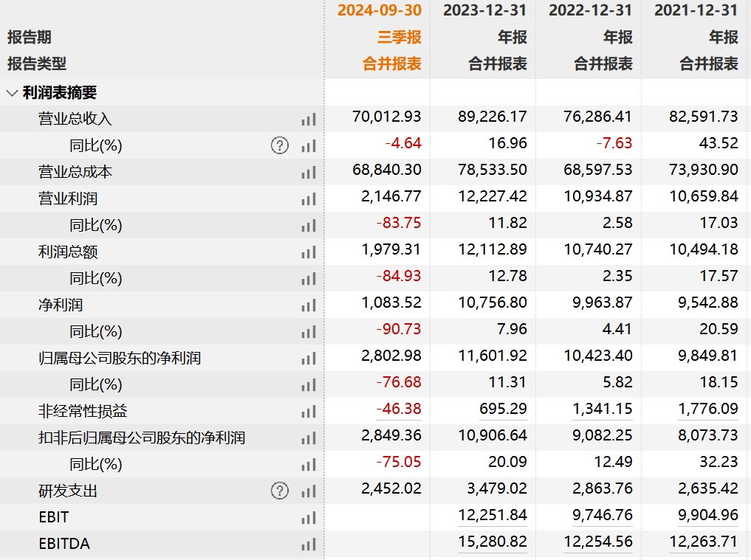
Task: Click the -4.64 growth value
Action: 403,143
